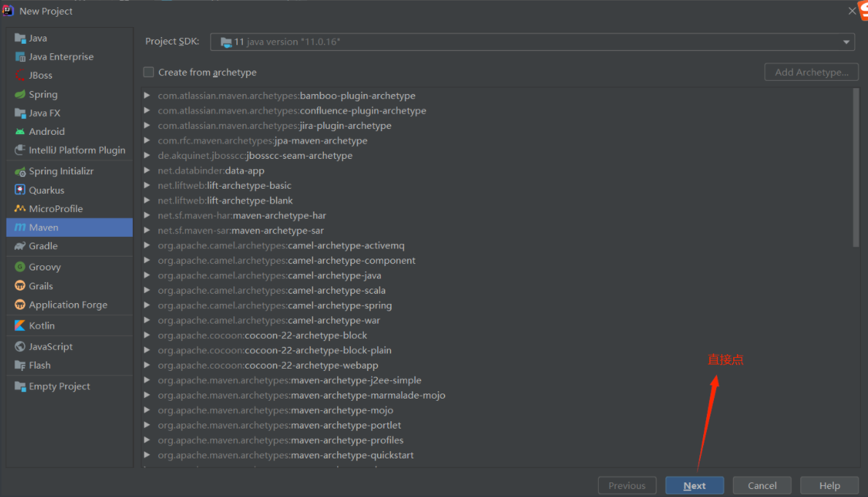Viewport: 868px width, 497px height.
Task: Expand jira-plugin-archetype node
Action: tap(147, 125)
